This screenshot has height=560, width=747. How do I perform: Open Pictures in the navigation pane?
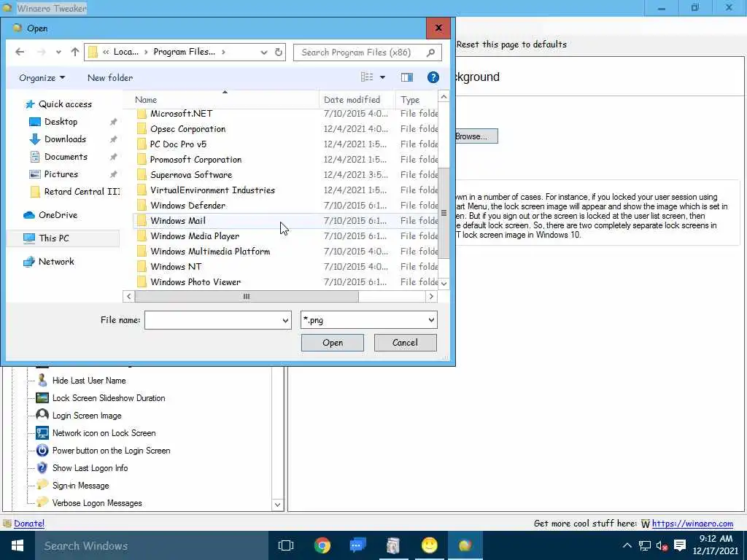click(61, 174)
